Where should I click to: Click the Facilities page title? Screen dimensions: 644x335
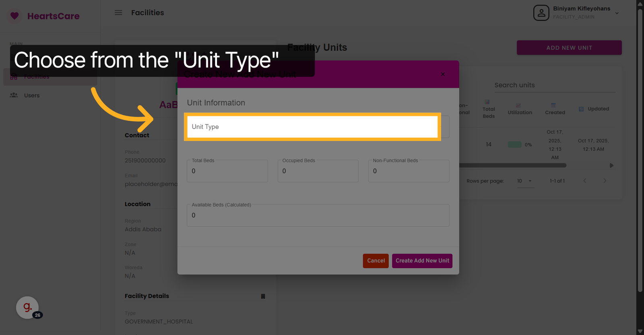tap(148, 12)
